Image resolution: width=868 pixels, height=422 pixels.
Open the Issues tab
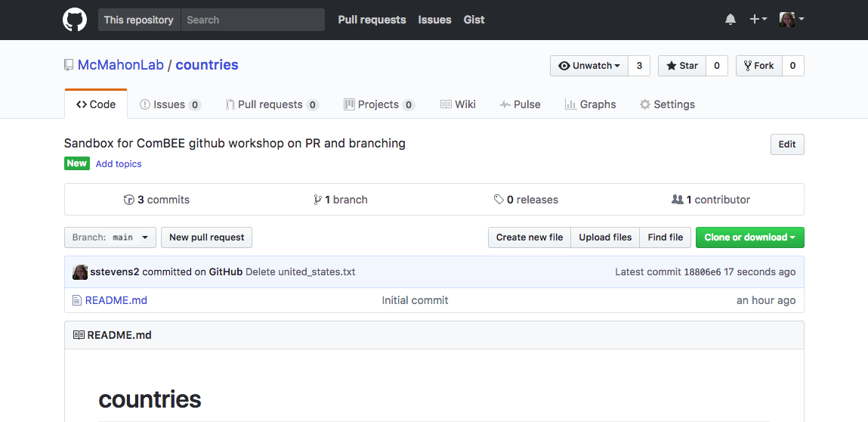[170, 104]
